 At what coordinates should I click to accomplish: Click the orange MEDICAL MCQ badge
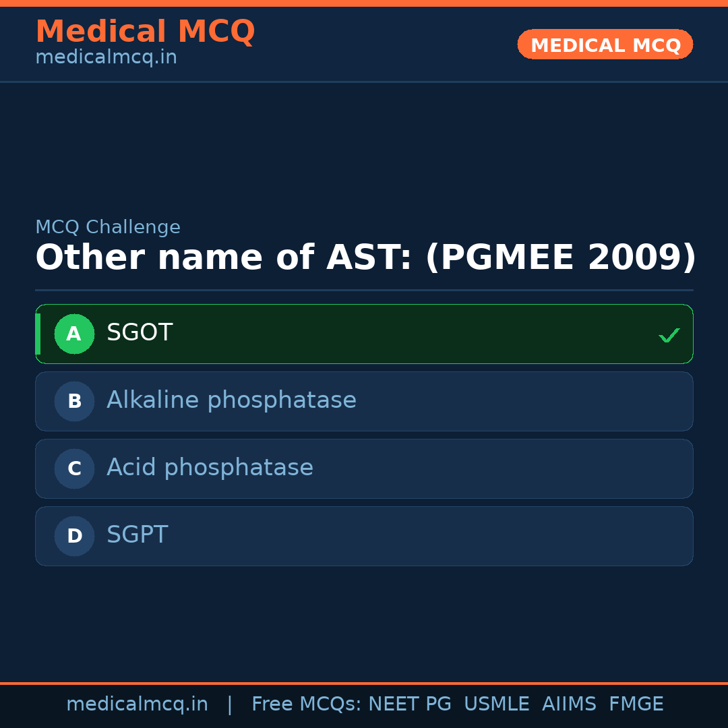coord(605,44)
